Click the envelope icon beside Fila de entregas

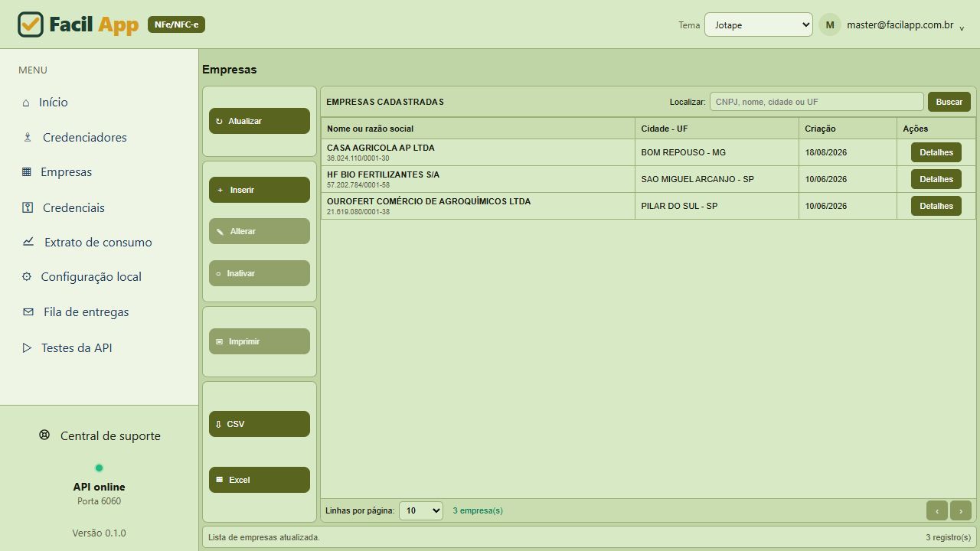click(x=28, y=312)
